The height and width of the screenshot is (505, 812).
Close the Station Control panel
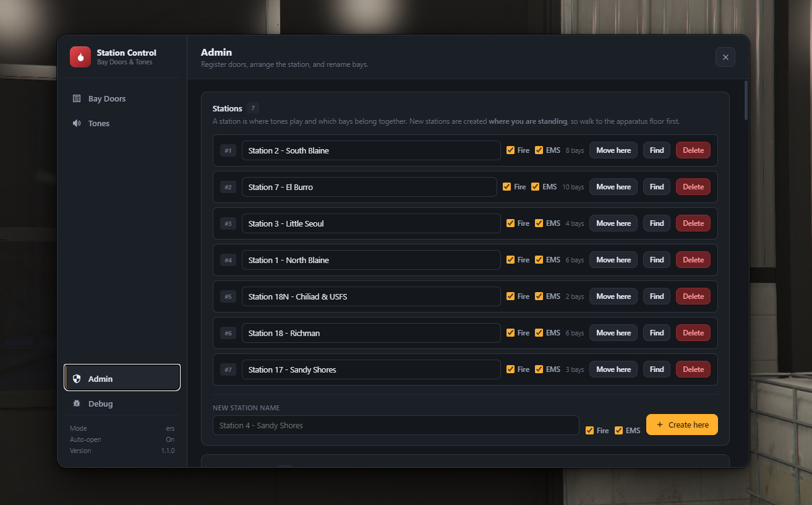pos(725,57)
